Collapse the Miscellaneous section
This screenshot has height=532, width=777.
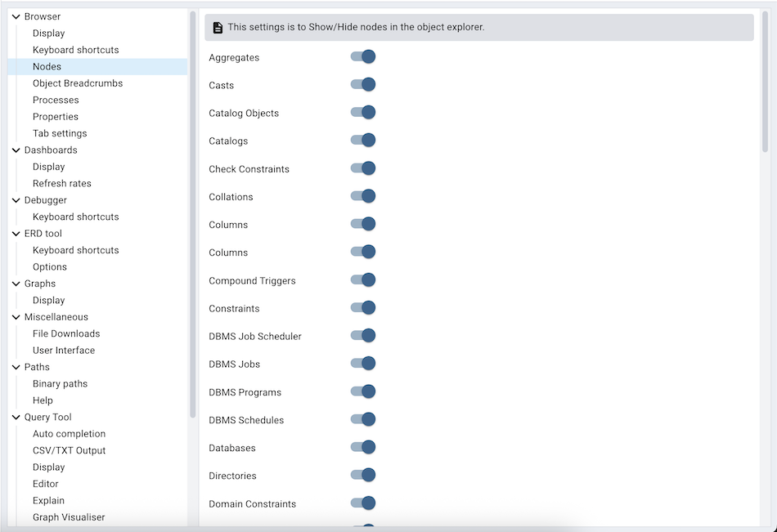point(15,316)
